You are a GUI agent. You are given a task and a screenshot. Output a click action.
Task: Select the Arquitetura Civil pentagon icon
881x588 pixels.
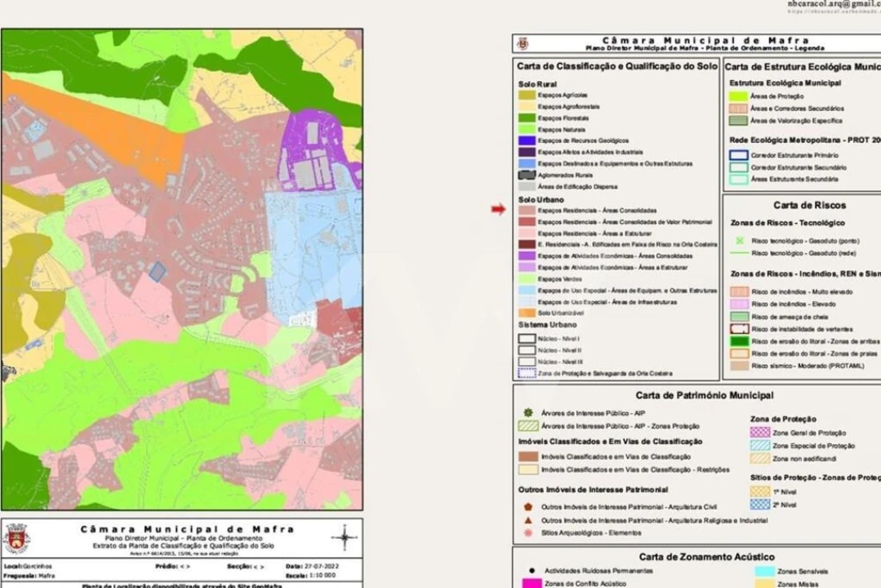click(x=529, y=505)
